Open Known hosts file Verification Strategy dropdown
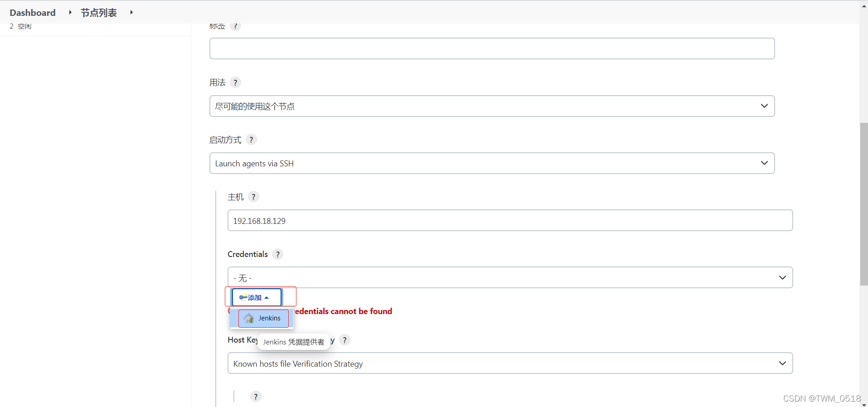The image size is (868, 407). tap(510, 363)
